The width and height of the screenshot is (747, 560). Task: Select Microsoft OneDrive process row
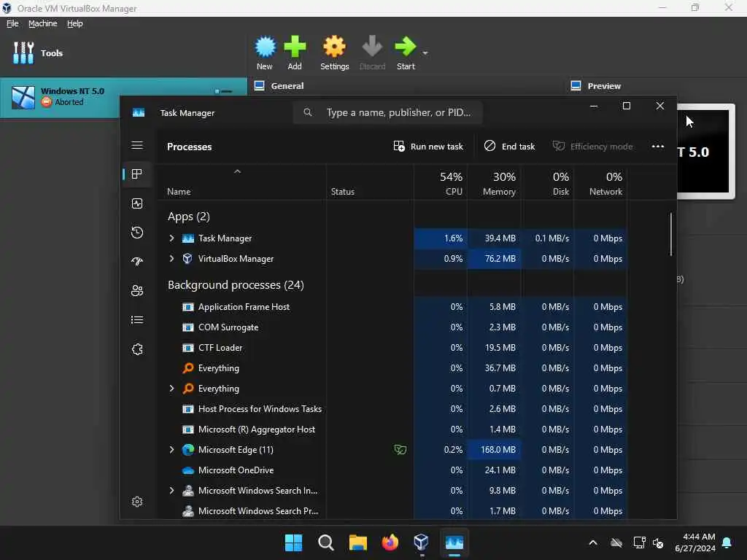tap(392, 470)
